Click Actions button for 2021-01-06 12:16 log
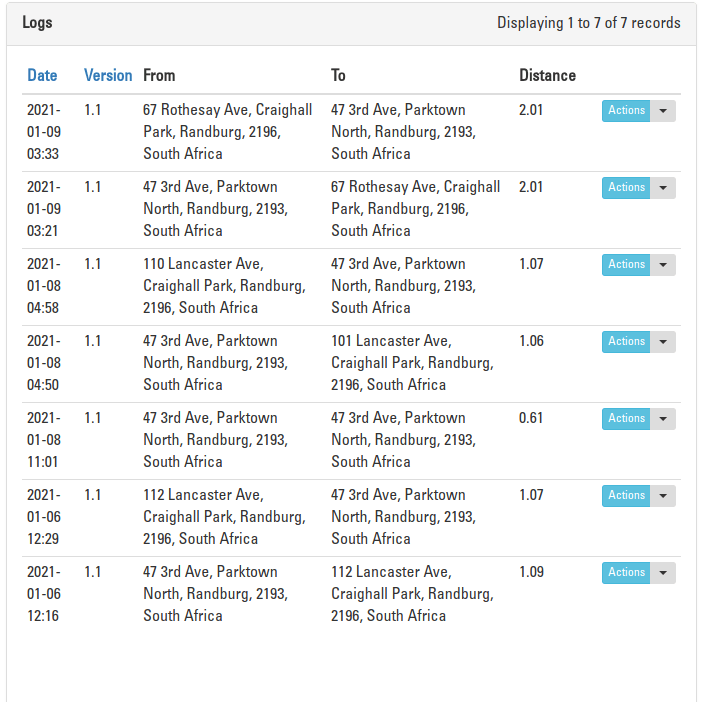Viewport: 702px width, 702px height. click(626, 573)
